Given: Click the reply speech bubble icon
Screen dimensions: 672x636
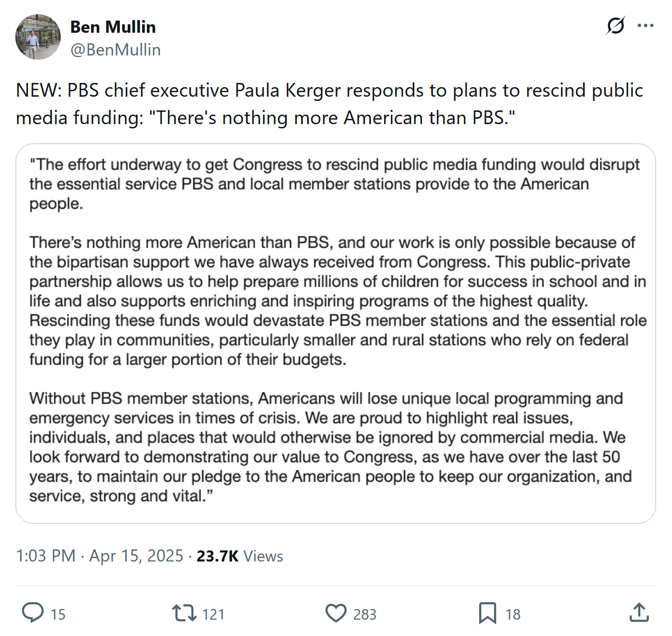Looking at the screenshot, I should click(33, 613).
